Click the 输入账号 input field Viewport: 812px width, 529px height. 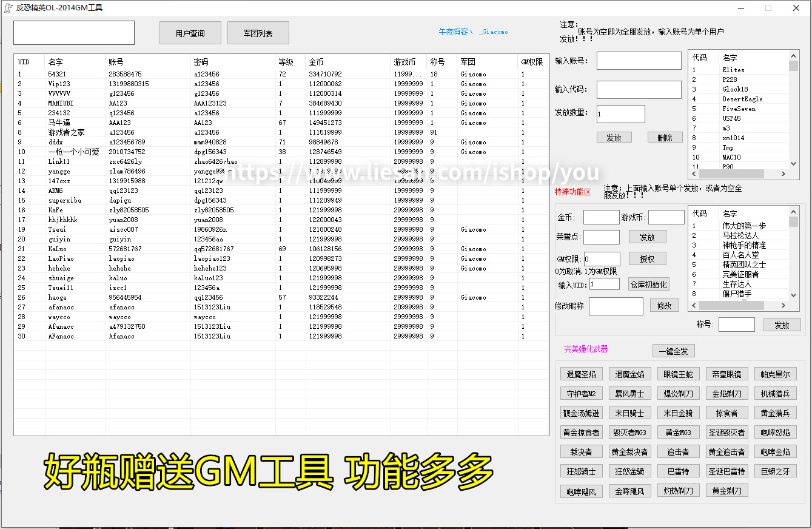(639, 61)
